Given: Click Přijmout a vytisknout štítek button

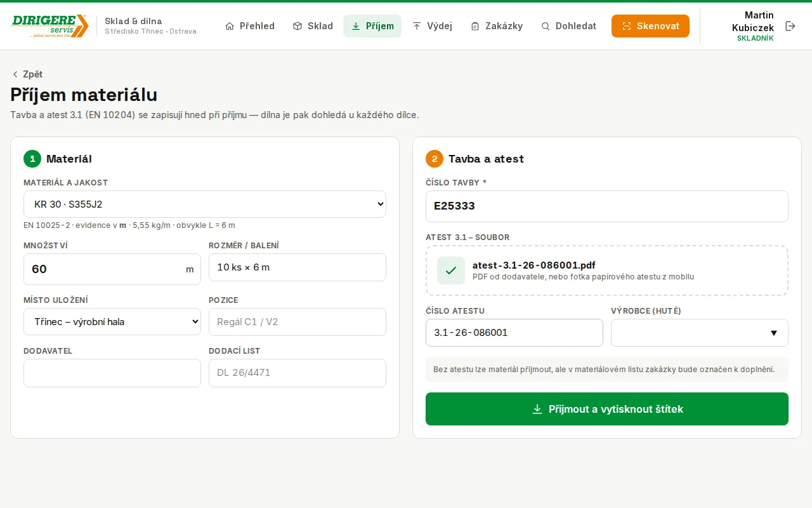Looking at the screenshot, I should point(607,409).
